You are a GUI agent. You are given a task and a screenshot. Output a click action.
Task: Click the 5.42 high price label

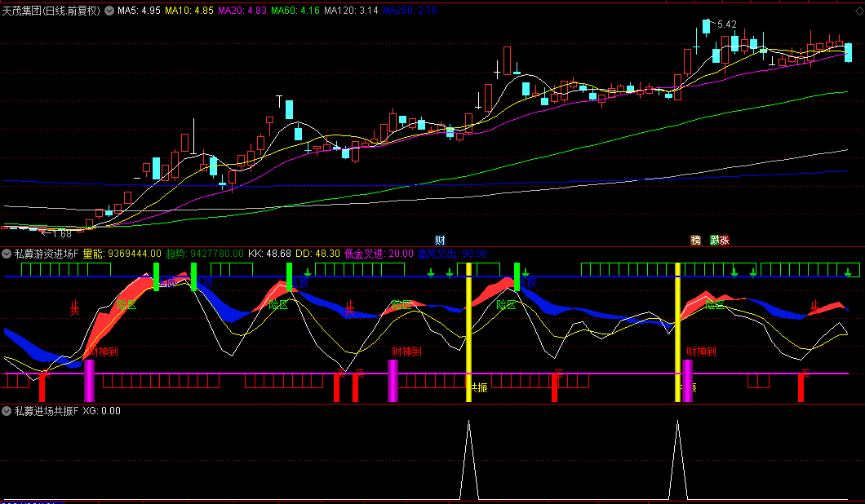tap(725, 24)
